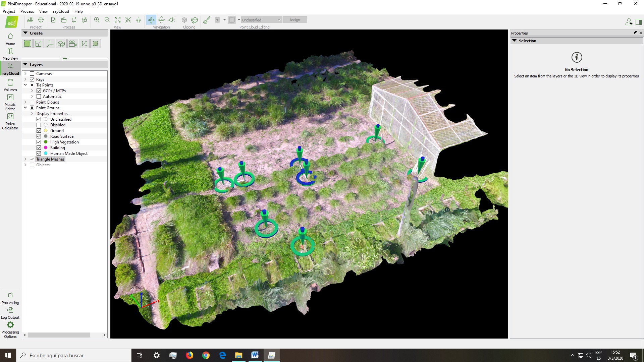Screen dimensions: 644x362
Task: Click the clipping box icon
Action: 184,20
